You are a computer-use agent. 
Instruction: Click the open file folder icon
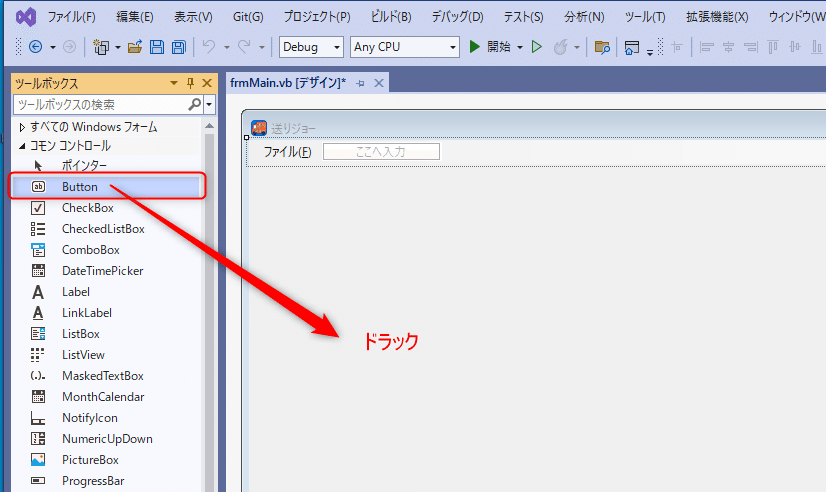(135, 47)
